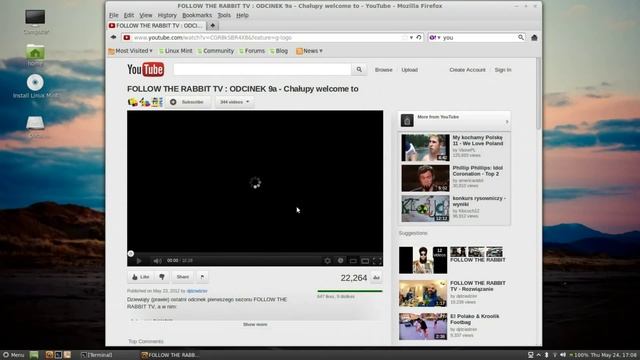Click the watch later clock icon in player

(340, 260)
